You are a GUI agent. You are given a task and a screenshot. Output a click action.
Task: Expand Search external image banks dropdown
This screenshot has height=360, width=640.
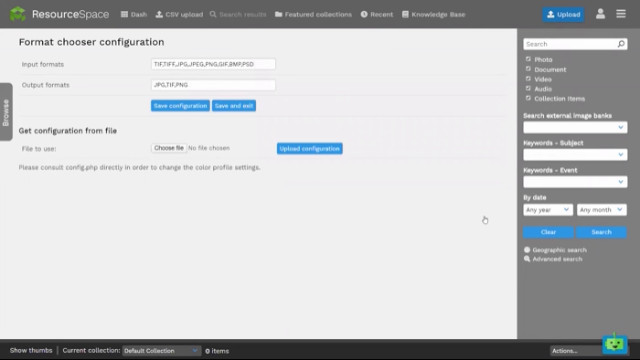click(575, 127)
